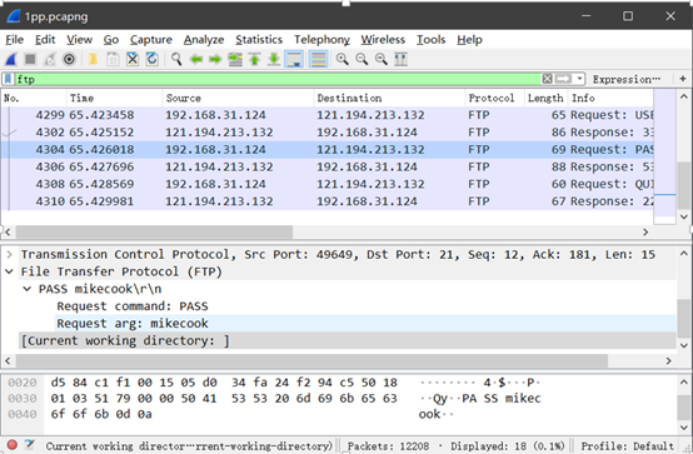Open the Telephony menu
The image size is (693, 454).
click(x=322, y=39)
